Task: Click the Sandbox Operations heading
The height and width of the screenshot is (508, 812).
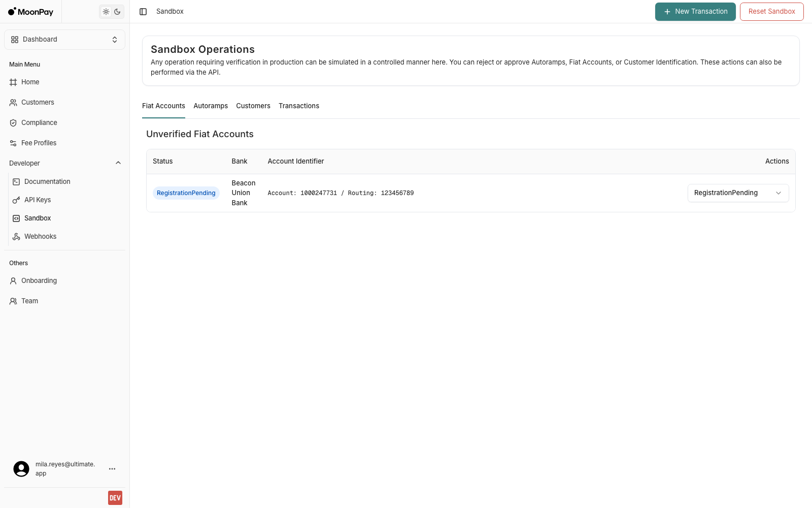Action: pyautogui.click(x=202, y=49)
